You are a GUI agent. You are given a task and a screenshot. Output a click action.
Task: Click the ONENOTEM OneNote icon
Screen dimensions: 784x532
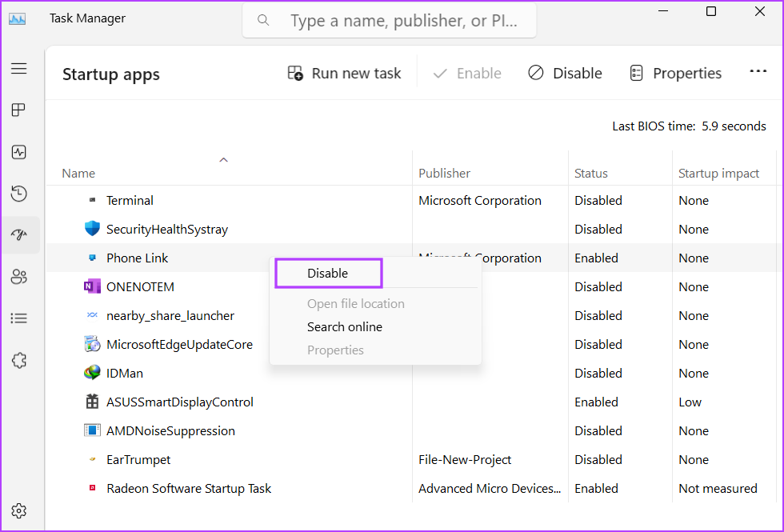point(92,286)
